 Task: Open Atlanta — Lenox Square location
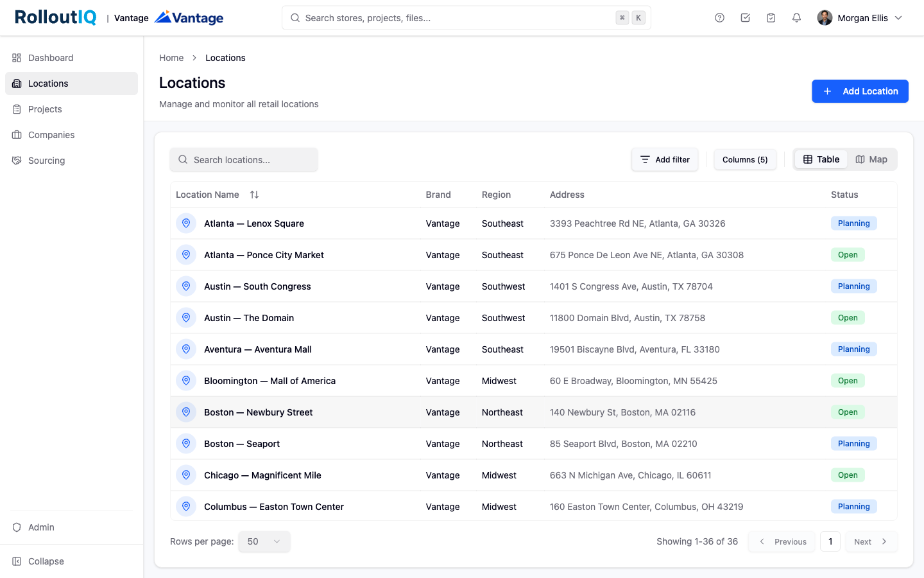click(x=254, y=223)
